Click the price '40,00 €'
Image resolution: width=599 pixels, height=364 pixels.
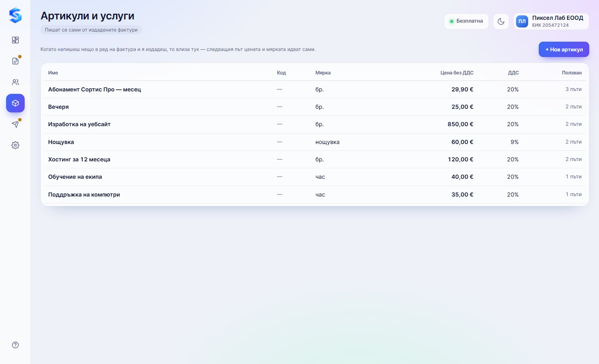click(462, 177)
